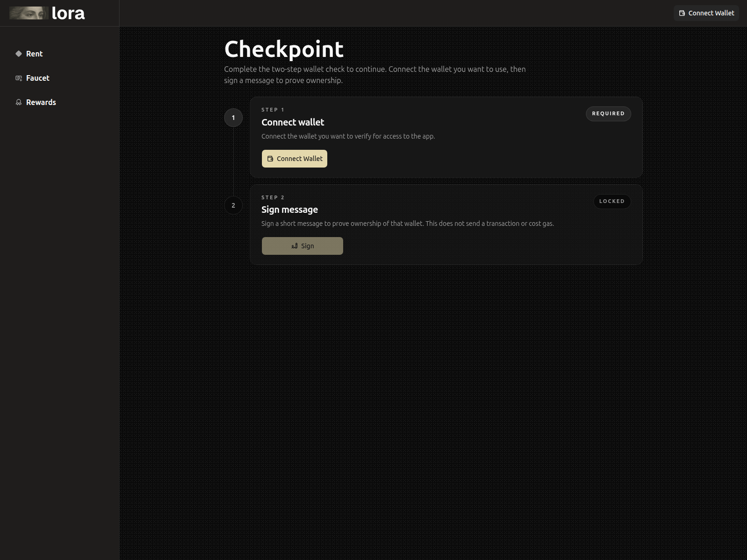Click wallet icon inside Step 1 button

(x=270, y=159)
